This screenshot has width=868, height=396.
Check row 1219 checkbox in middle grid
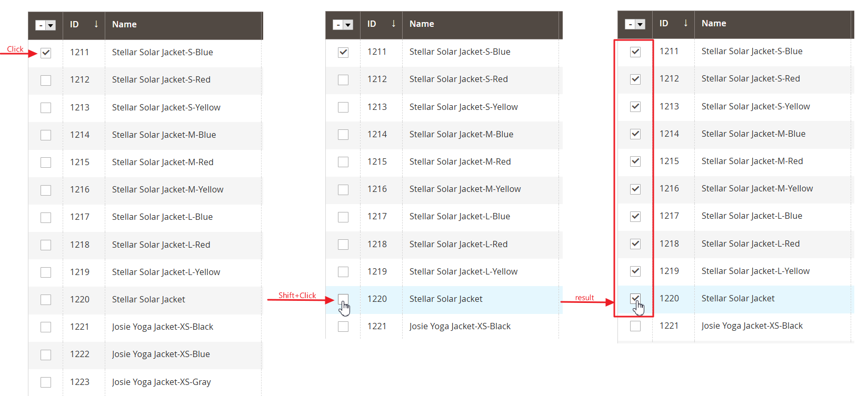343,271
